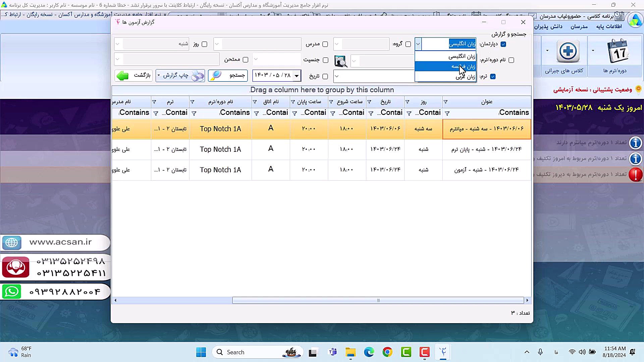Click the info icon next to امروز تکلیف notice
The width and height of the screenshot is (644, 362).
635,159
